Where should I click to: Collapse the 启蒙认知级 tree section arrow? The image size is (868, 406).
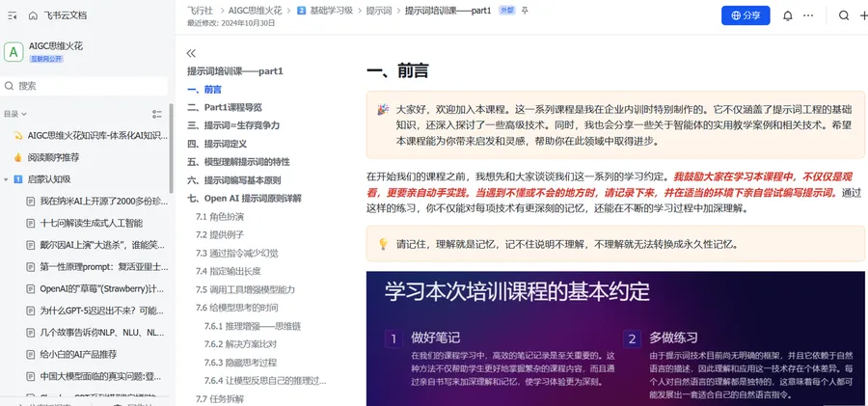point(6,179)
